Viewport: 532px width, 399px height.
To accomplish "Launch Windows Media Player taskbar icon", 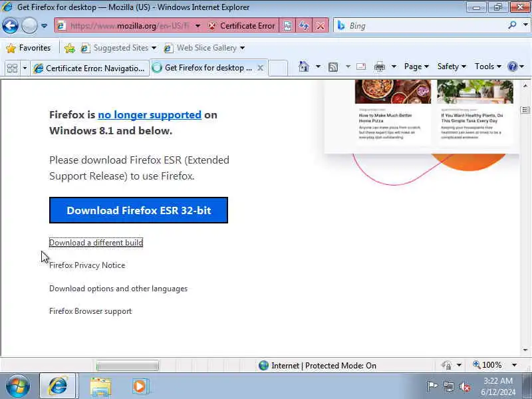I will [140, 386].
